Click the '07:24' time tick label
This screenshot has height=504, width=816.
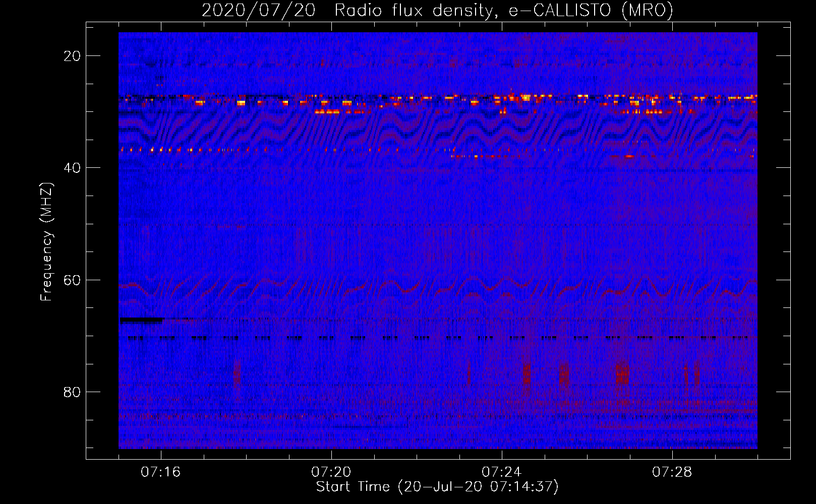[501, 472]
